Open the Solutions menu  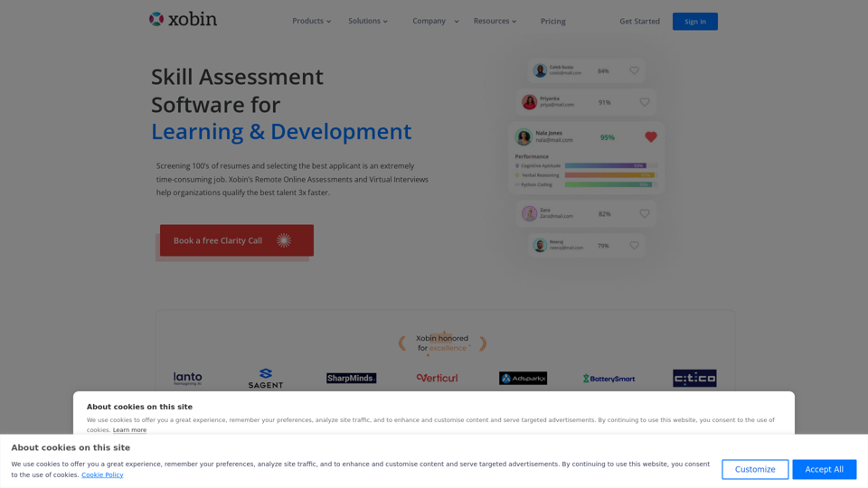tap(368, 21)
